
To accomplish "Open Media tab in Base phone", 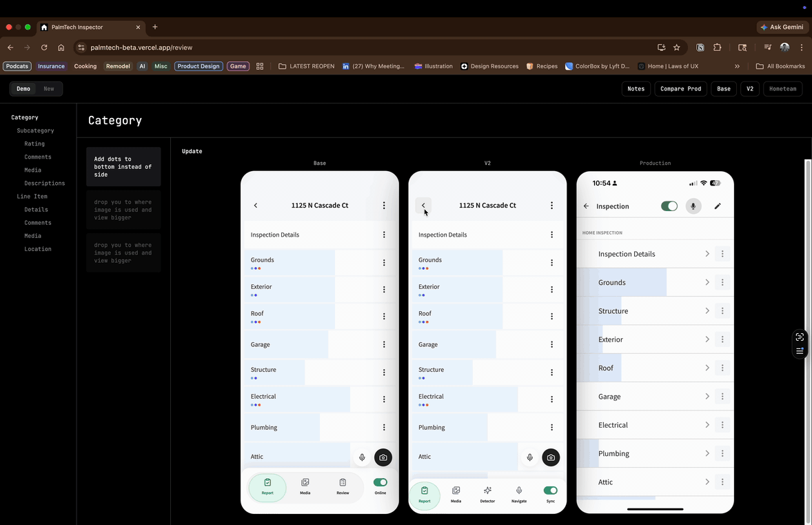I will (x=305, y=486).
